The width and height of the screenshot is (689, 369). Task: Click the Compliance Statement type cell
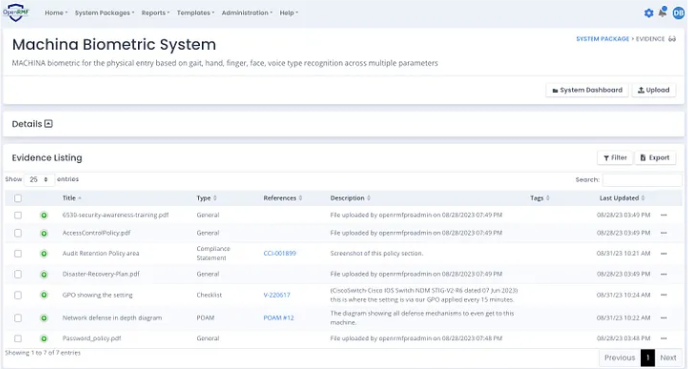[x=213, y=253]
